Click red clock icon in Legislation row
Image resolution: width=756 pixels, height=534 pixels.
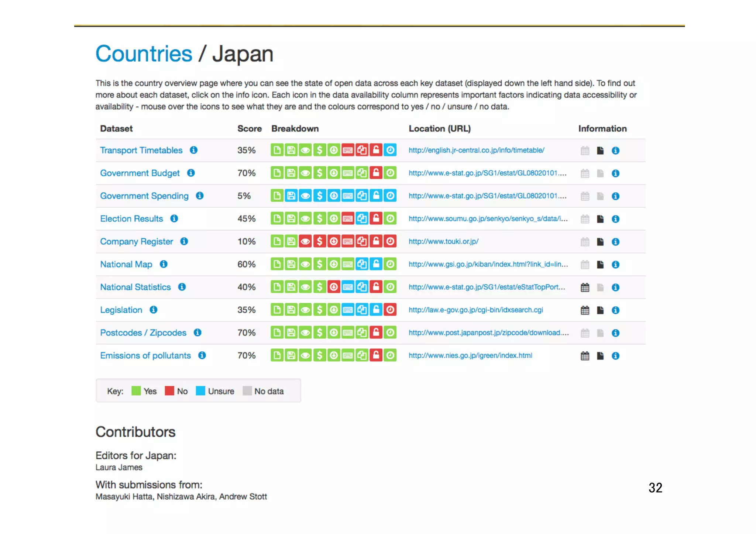point(390,310)
